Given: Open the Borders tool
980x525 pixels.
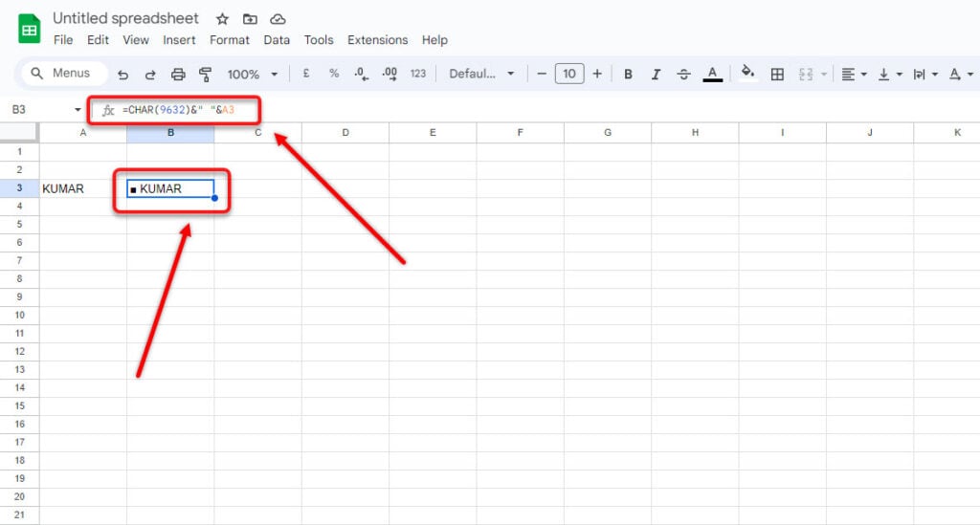Looking at the screenshot, I should pos(777,75).
